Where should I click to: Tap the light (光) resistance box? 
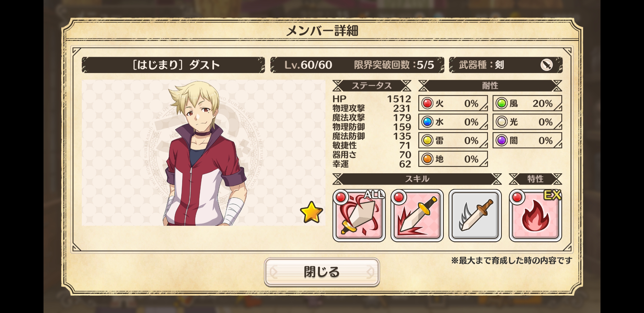click(527, 122)
